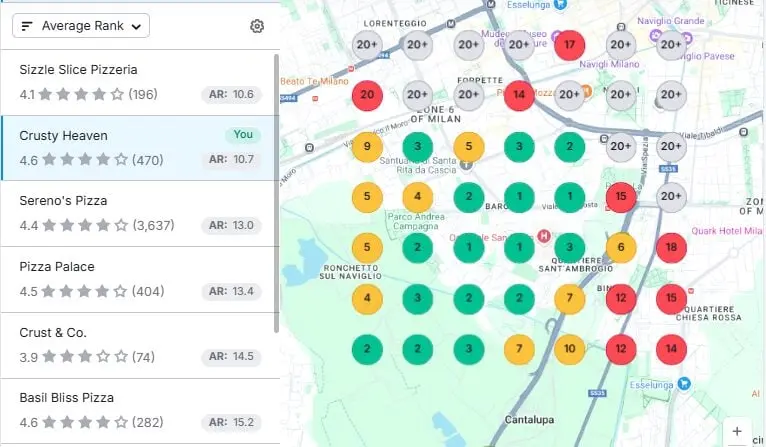The image size is (766, 447).
Task: Click the yellow rank 9 map marker
Action: click(367, 146)
